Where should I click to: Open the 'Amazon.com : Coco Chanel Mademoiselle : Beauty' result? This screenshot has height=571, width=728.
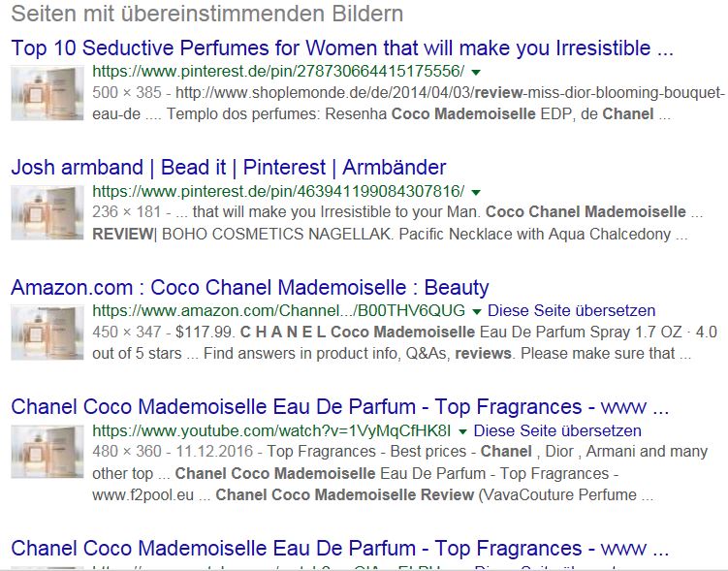click(x=250, y=287)
